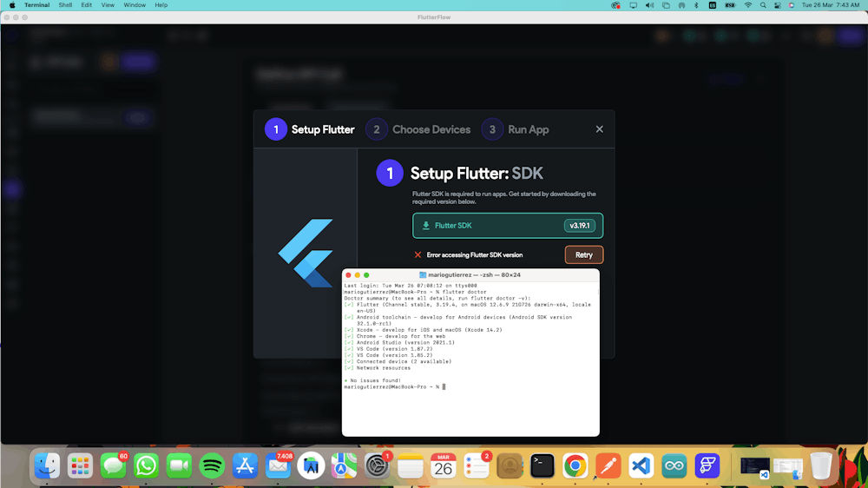Open Reminders from the dock
Screen dimensions: 868x488
pos(476,465)
